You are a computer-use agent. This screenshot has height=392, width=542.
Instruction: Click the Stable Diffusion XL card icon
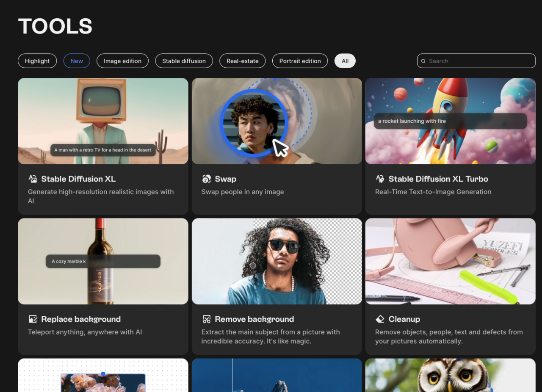(33, 179)
